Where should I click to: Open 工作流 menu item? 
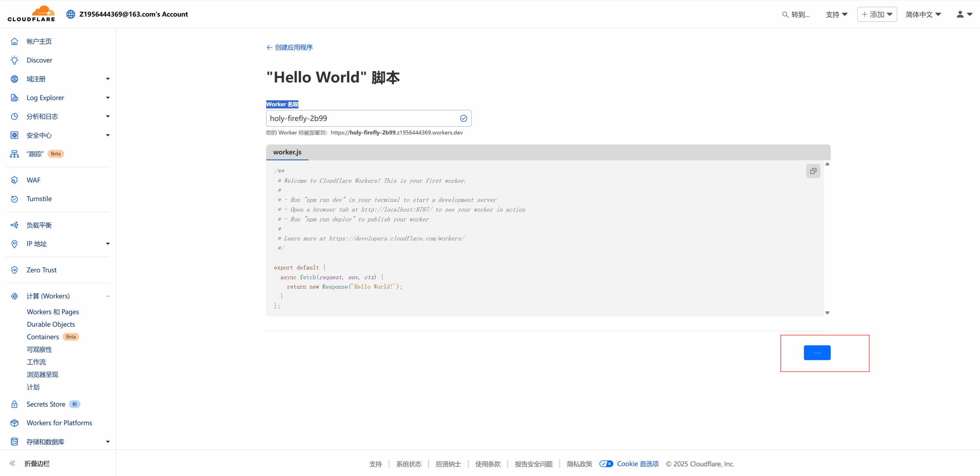(x=36, y=362)
